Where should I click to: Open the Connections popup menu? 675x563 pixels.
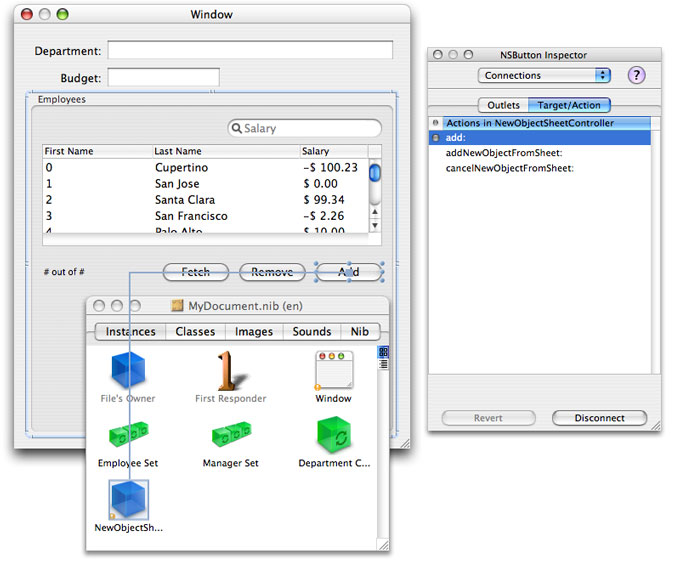point(544,75)
